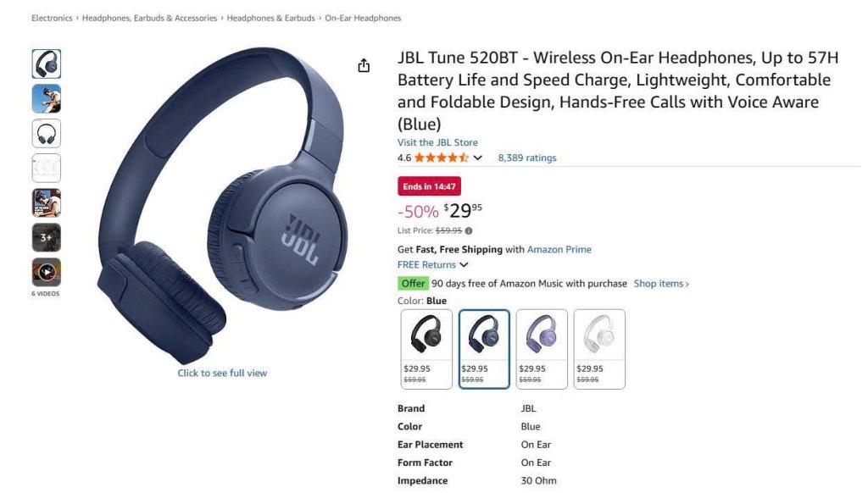
Task: Click the List Price info icon
Action: click(x=469, y=230)
